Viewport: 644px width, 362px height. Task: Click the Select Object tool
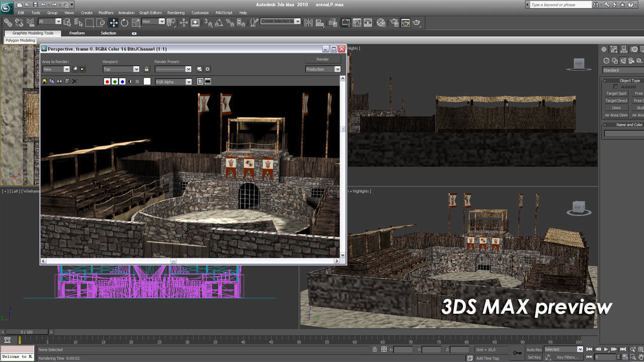[x=68, y=22]
